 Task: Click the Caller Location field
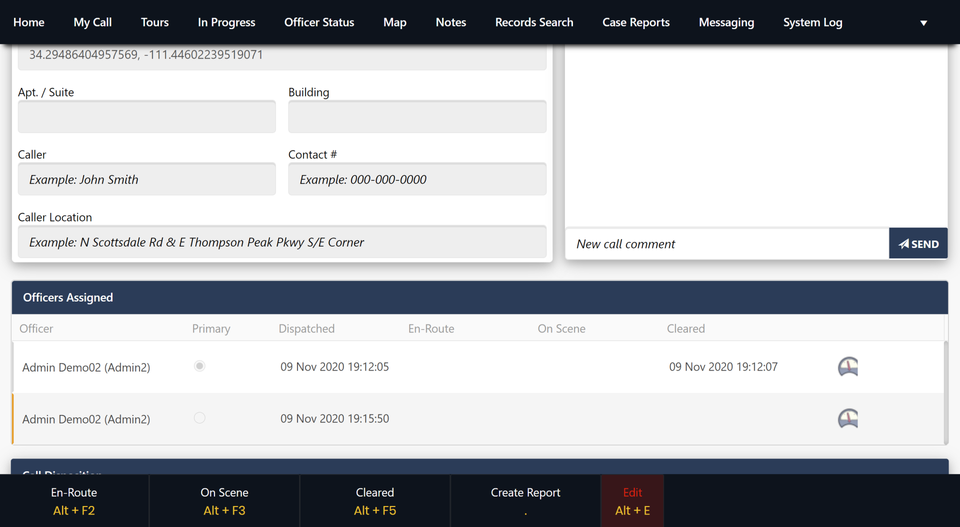point(282,242)
